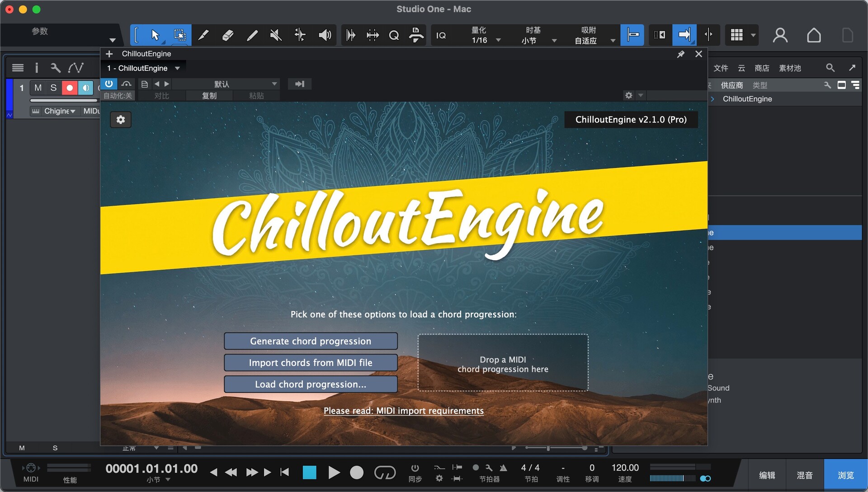
Task: Select the Listen speaker tool
Action: tap(325, 35)
